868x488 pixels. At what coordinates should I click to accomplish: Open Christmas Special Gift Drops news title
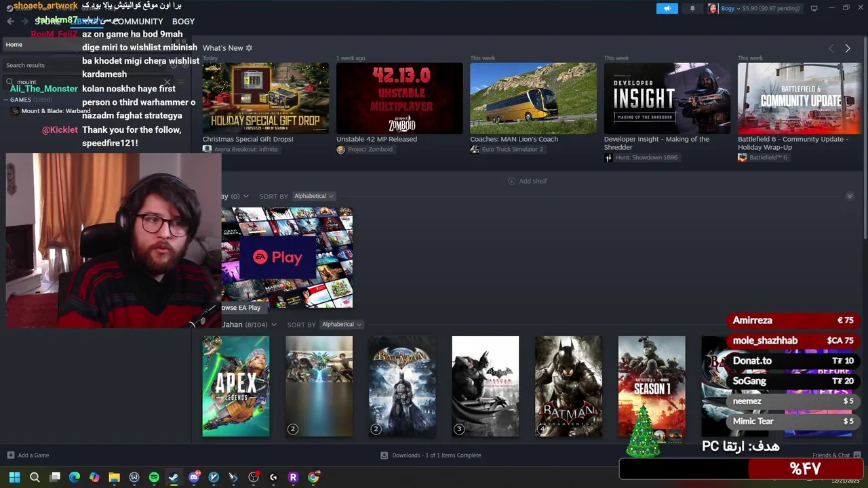coord(248,139)
